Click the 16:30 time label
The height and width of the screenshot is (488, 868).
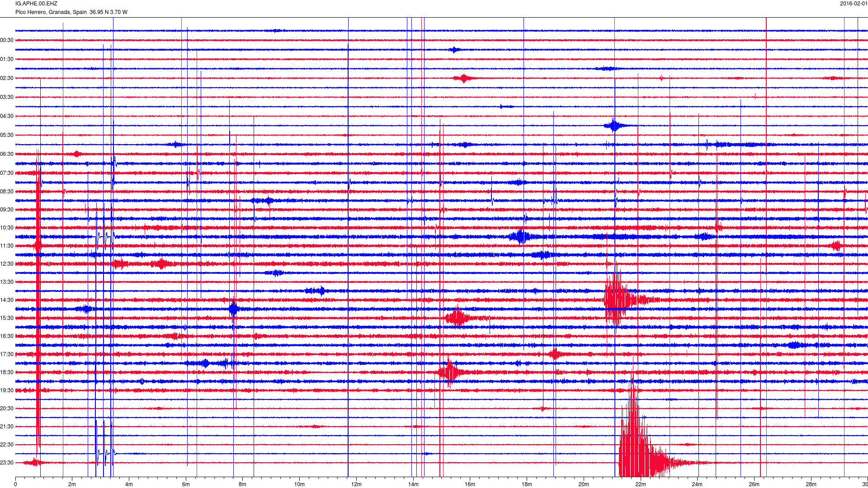coord(7,336)
